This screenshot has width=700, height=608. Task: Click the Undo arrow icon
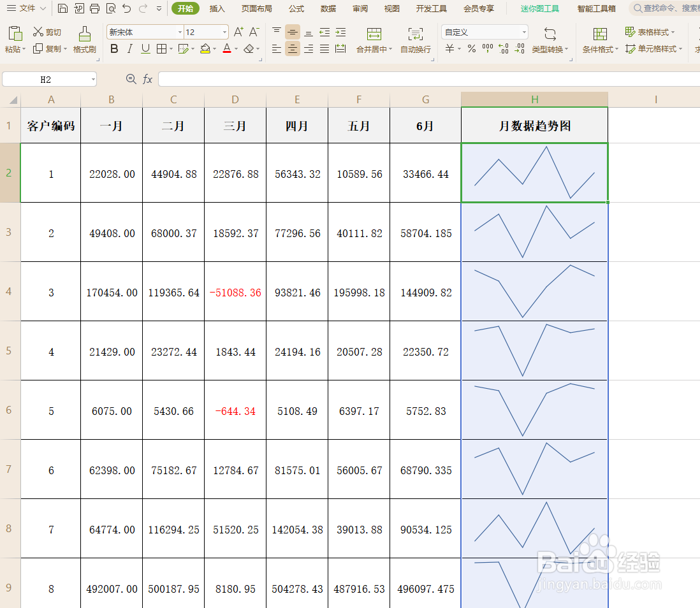click(x=127, y=8)
